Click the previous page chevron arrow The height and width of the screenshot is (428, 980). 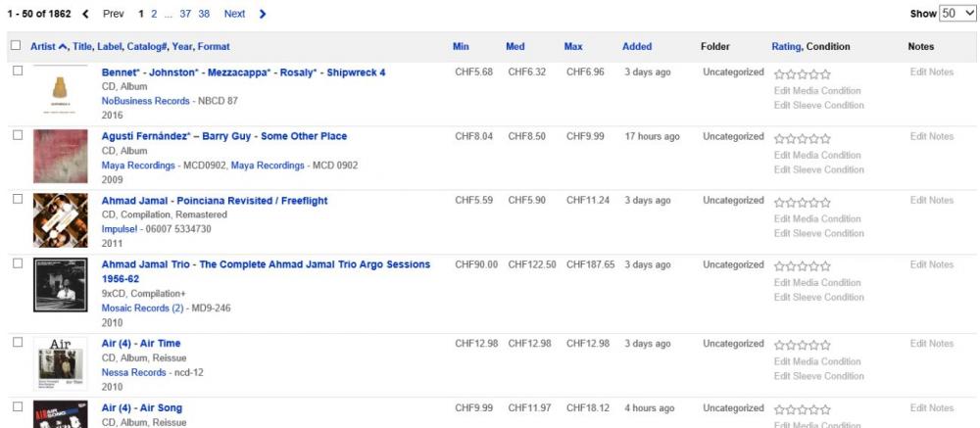[x=85, y=14]
